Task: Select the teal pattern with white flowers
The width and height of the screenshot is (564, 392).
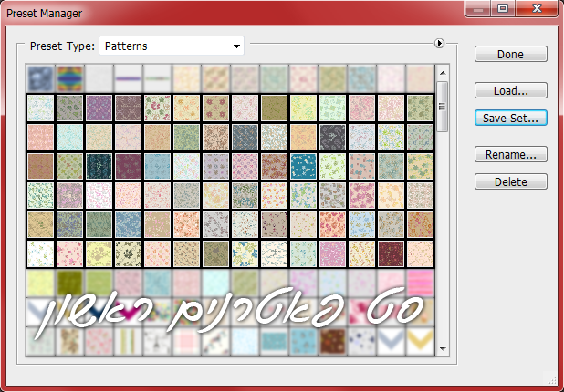Action: (x=303, y=166)
